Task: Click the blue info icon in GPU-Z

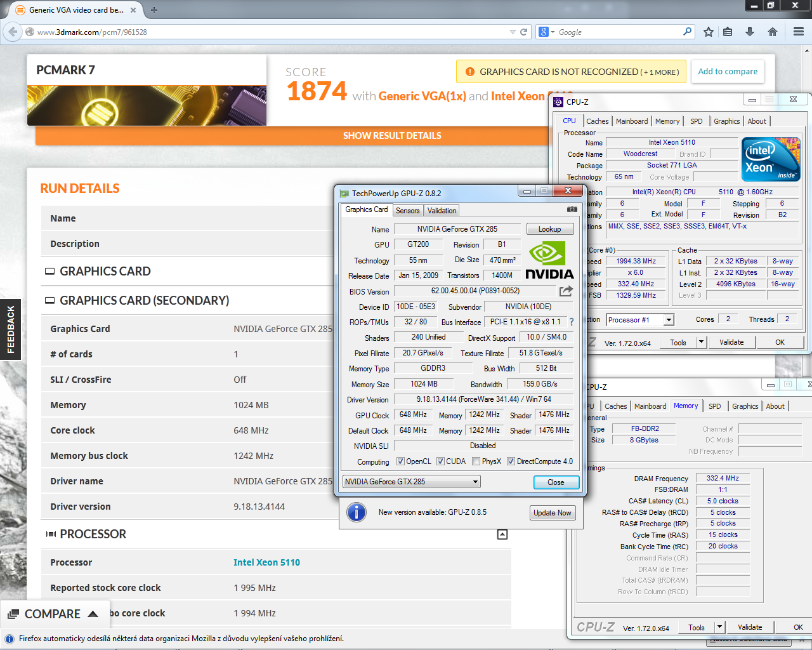Action: (x=357, y=512)
